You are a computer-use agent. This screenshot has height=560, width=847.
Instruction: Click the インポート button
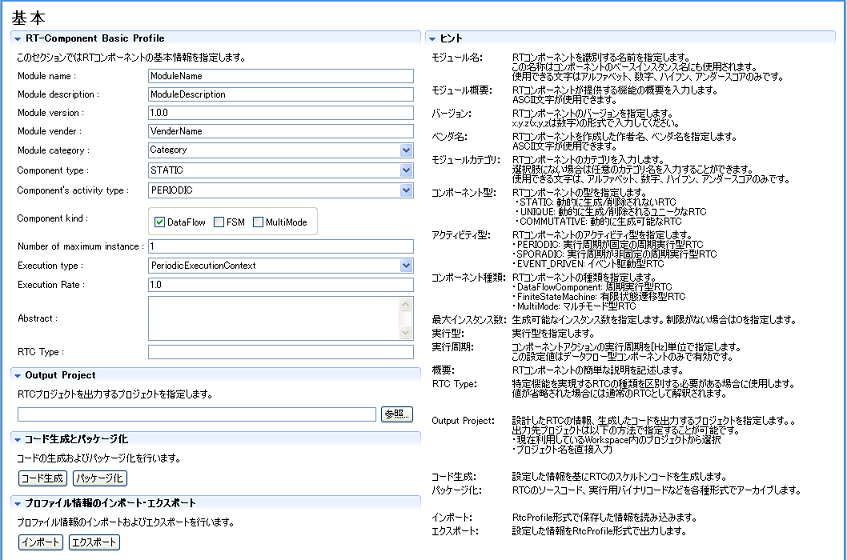(41, 542)
